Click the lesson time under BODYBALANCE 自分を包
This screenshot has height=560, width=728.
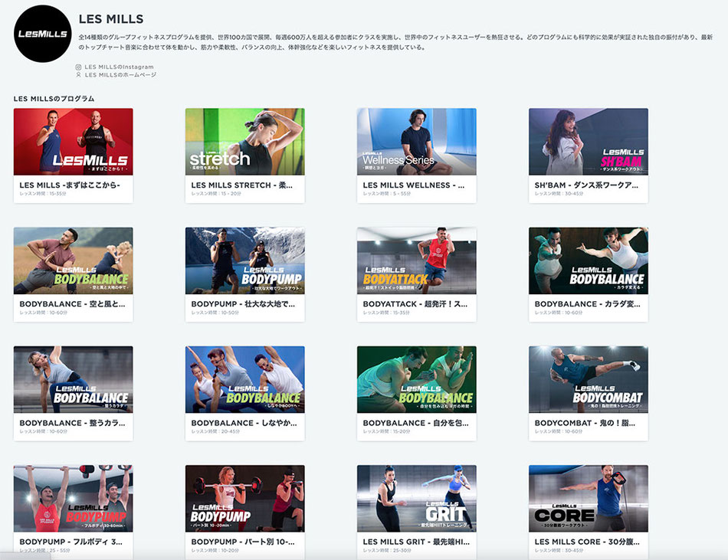(x=387, y=431)
